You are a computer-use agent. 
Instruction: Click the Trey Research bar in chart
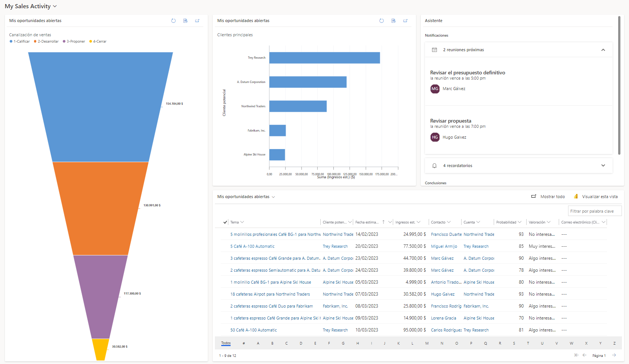(x=324, y=58)
